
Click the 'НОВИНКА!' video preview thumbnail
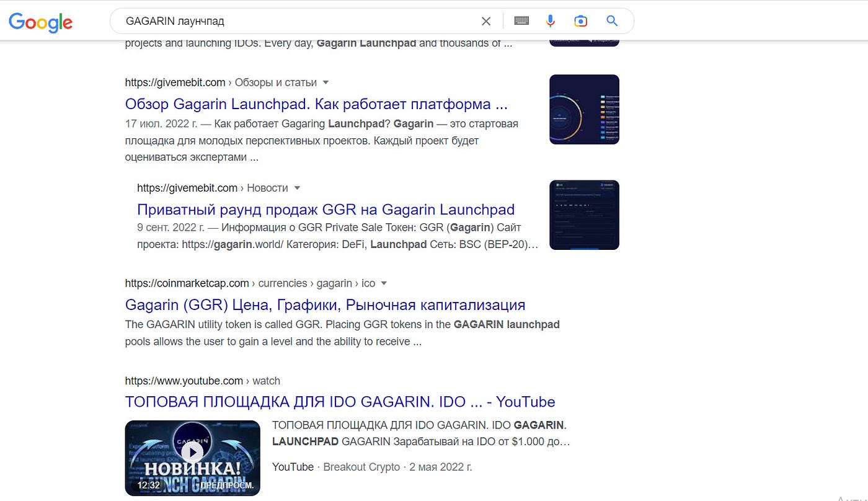pos(192,458)
